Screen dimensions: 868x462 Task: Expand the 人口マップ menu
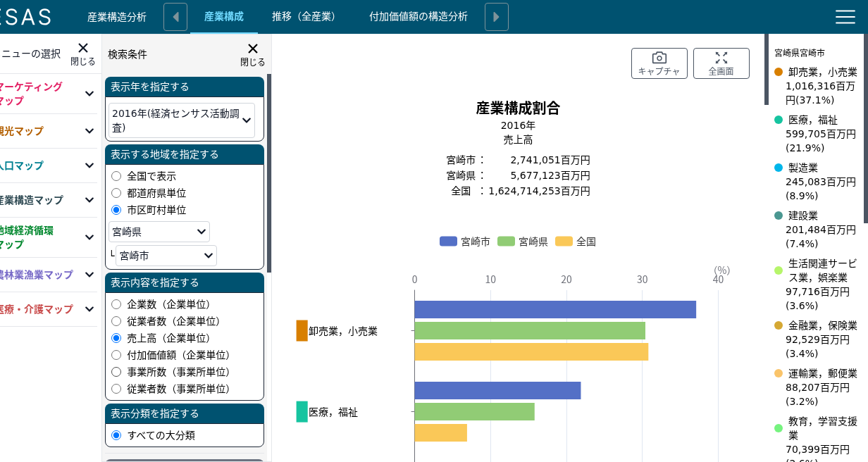[49, 166]
